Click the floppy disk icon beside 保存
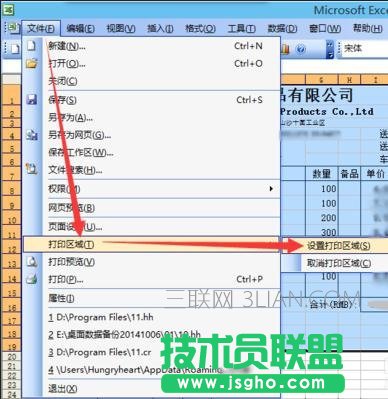388x399 pixels. tap(31, 99)
